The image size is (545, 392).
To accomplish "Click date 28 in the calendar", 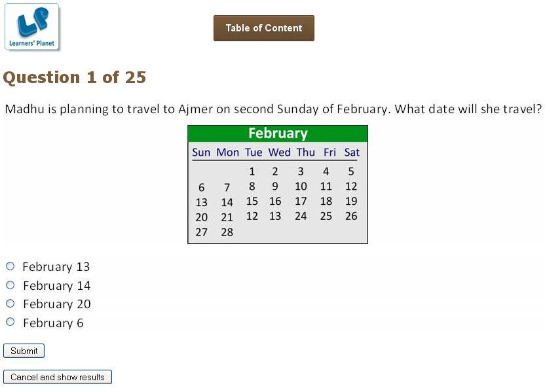I will [227, 232].
